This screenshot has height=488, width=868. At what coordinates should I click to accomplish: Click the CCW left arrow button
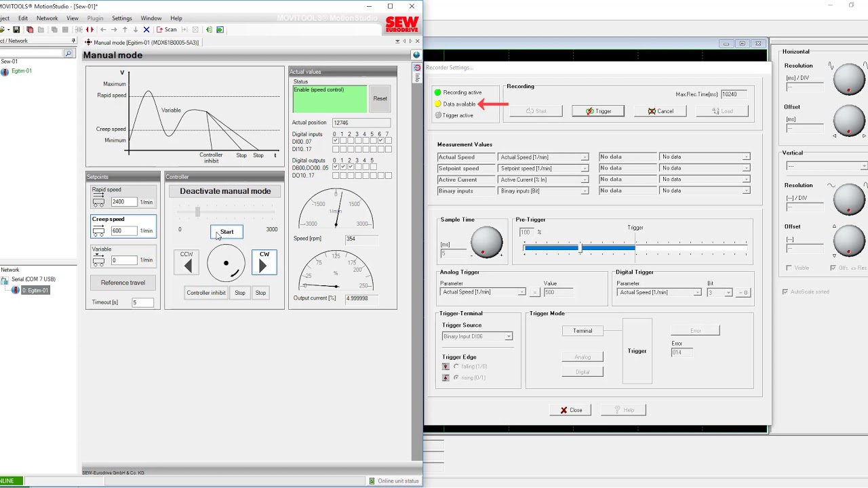186,262
